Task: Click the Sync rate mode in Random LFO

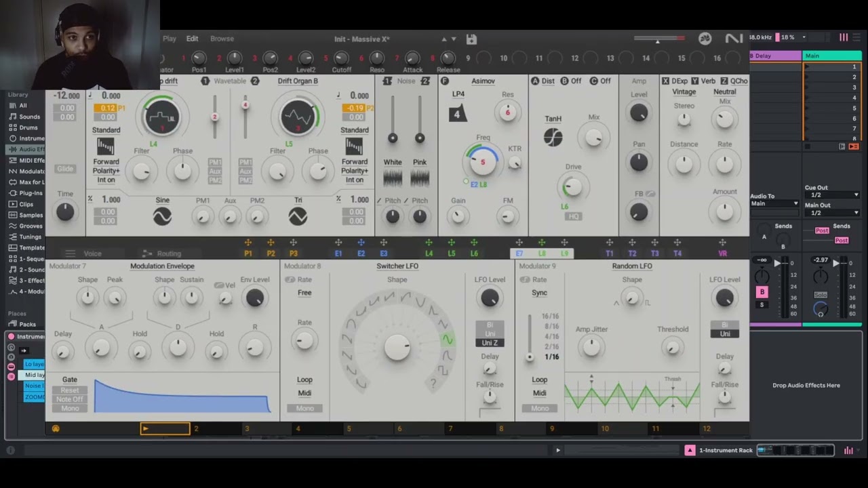Action: [x=539, y=293]
